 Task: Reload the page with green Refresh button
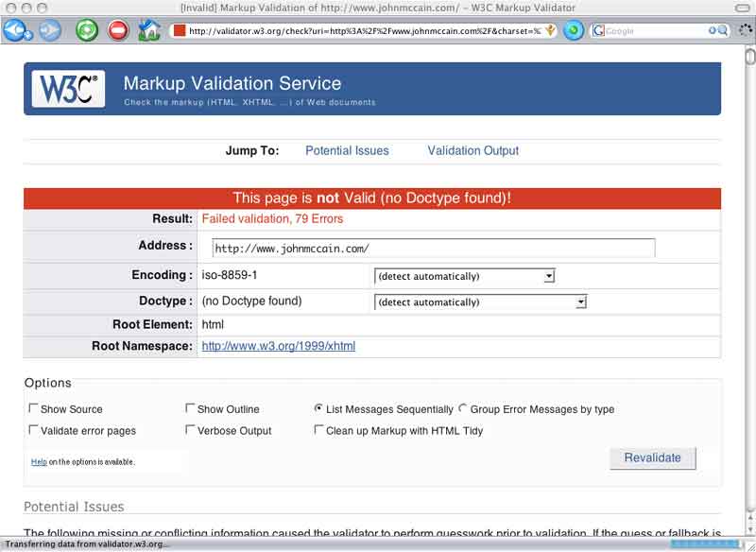[x=87, y=30]
